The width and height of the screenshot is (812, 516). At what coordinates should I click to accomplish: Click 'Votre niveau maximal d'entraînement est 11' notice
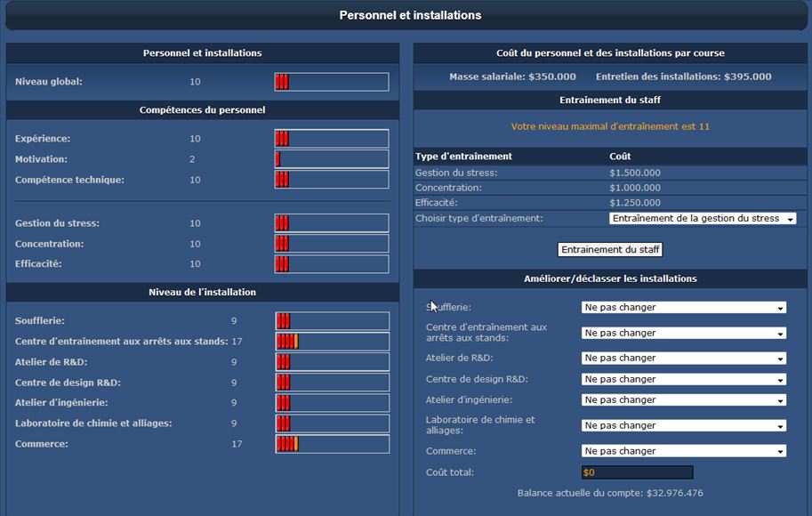point(610,126)
